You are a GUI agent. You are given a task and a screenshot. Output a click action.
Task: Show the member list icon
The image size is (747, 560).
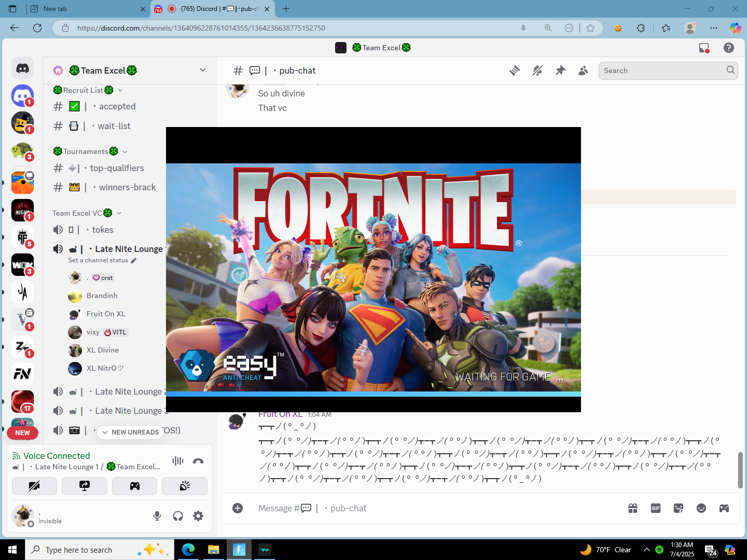583,71
